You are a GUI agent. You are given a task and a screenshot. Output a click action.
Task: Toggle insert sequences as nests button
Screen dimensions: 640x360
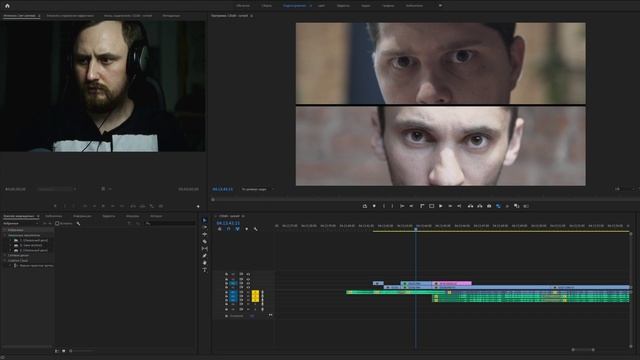(x=219, y=229)
